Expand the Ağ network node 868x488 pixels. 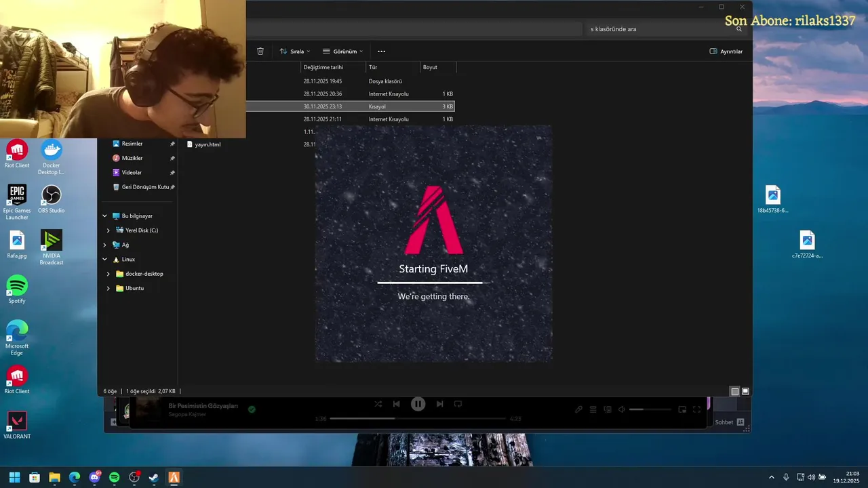[104, 245]
